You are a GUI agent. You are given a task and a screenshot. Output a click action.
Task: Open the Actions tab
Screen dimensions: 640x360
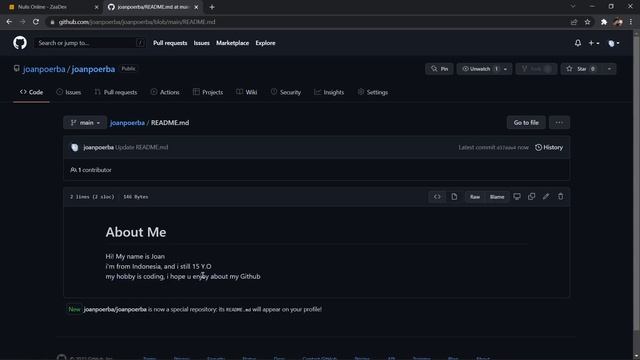click(165, 92)
